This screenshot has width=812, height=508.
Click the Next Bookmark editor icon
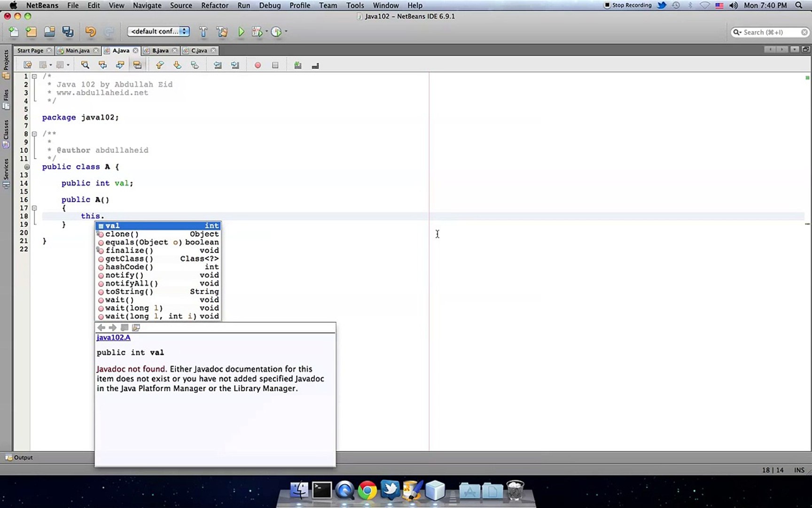point(177,65)
